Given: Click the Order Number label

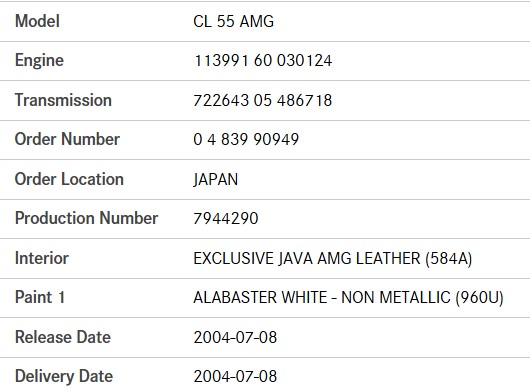Looking at the screenshot, I should (x=67, y=139).
